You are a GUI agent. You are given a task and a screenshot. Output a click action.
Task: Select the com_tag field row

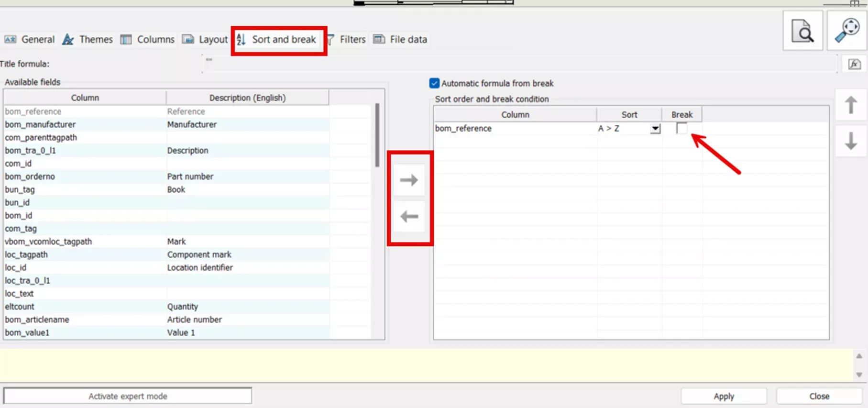[166, 229]
